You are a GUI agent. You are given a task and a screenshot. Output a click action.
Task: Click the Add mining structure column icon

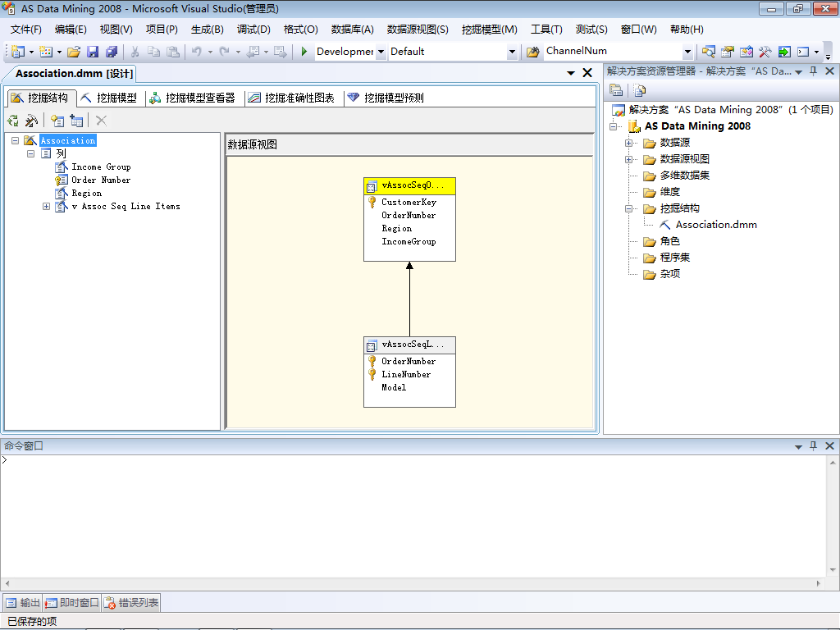[x=57, y=121]
